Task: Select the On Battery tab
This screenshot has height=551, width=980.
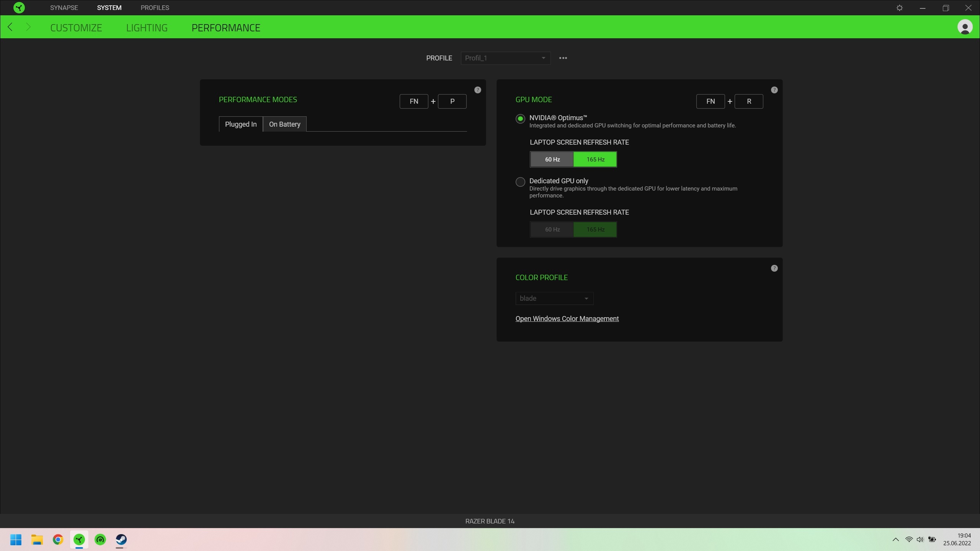Action: [284, 124]
